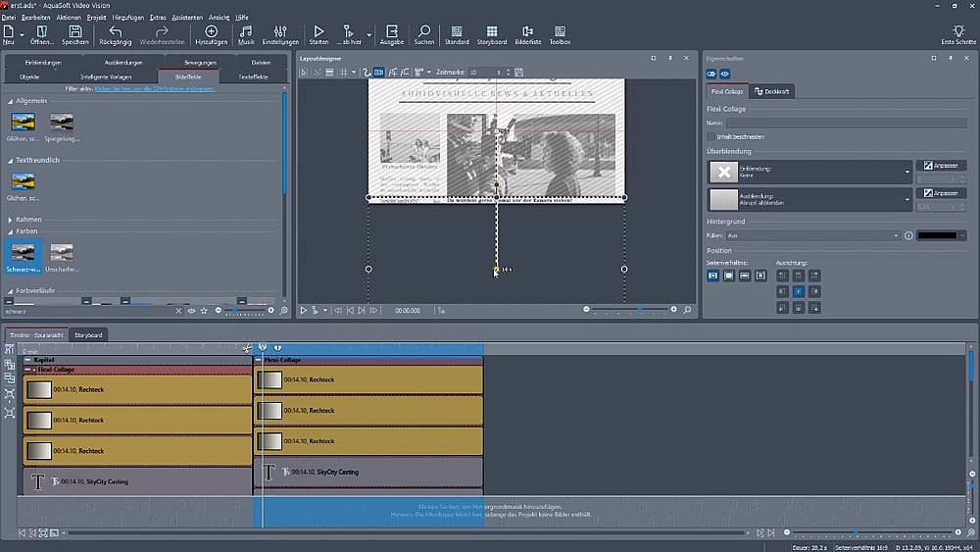This screenshot has width=980, height=552.
Task: Toggle the eye visibility icon in Eigenschaften
Action: point(726,74)
